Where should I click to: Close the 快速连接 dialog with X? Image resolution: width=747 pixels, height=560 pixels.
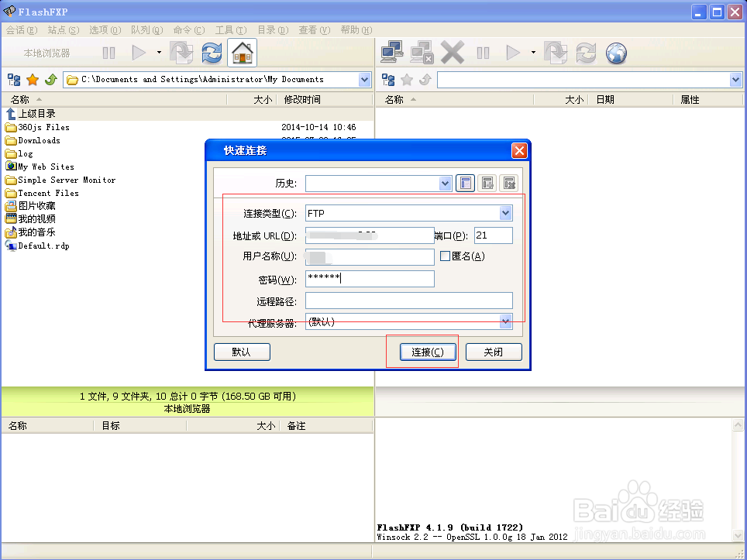pyautogui.click(x=519, y=151)
